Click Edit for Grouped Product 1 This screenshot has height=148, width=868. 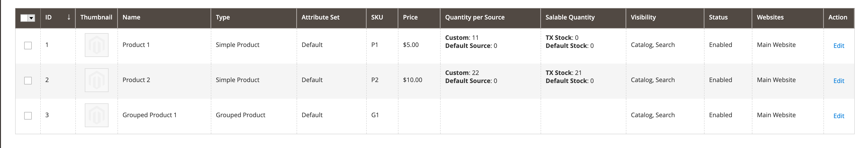click(838, 116)
